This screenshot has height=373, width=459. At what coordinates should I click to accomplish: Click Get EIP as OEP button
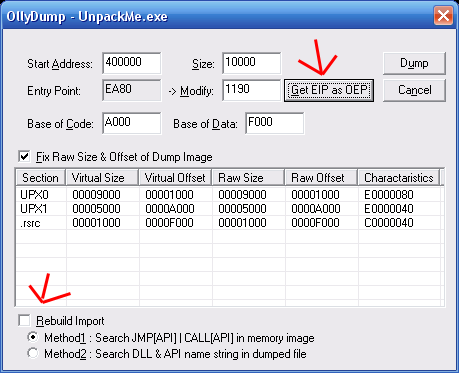(329, 90)
